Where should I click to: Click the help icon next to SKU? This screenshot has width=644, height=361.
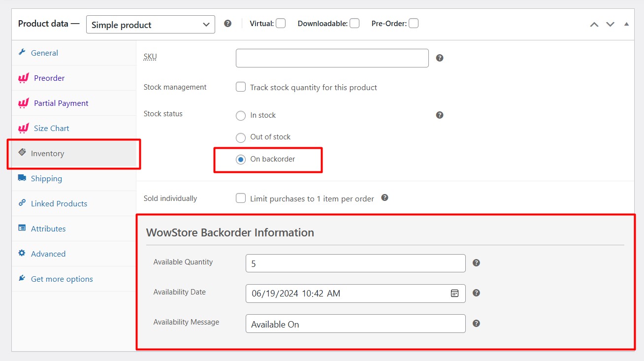(439, 58)
